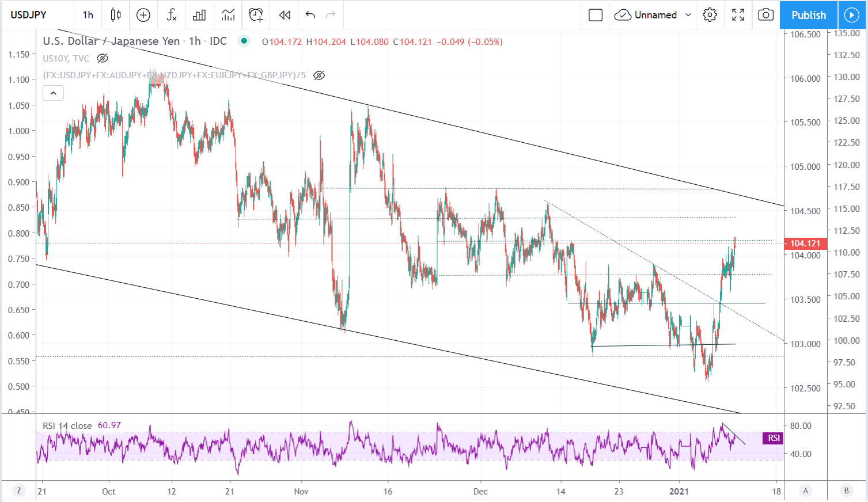Open the USDJPY symbol search

(x=29, y=15)
